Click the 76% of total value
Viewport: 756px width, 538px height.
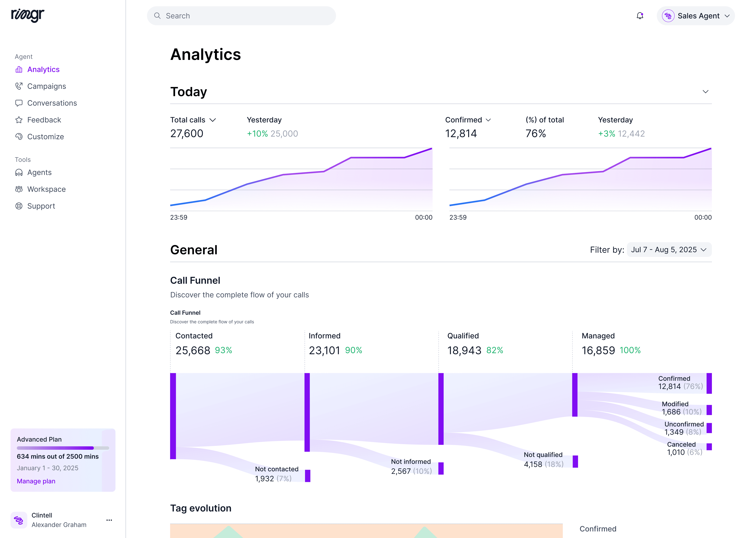535,133
